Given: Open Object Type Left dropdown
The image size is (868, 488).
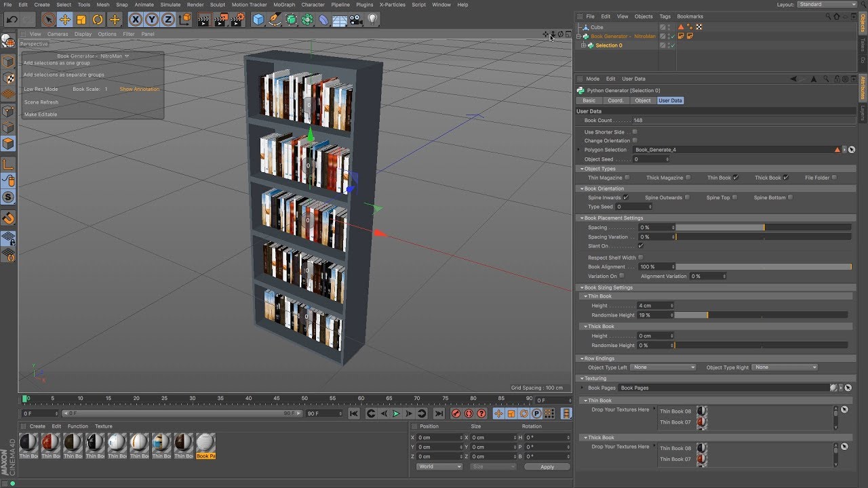Looking at the screenshot, I should click(663, 367).
